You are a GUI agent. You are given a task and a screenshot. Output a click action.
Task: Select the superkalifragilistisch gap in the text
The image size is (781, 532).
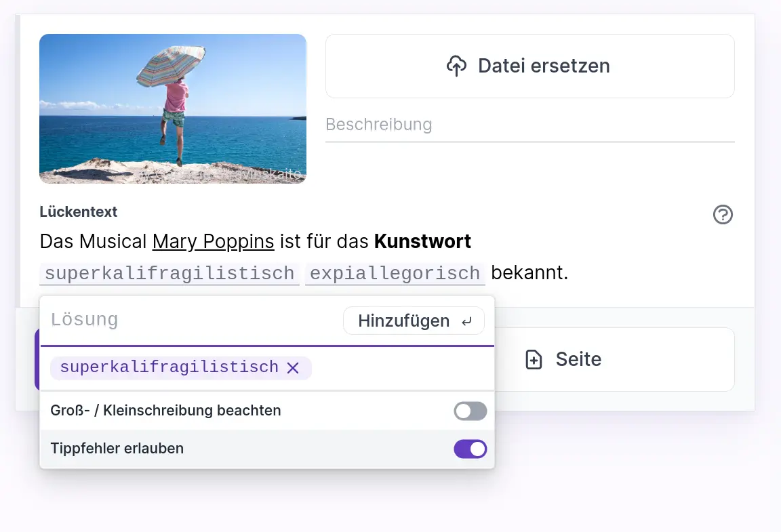click(169, 274)
